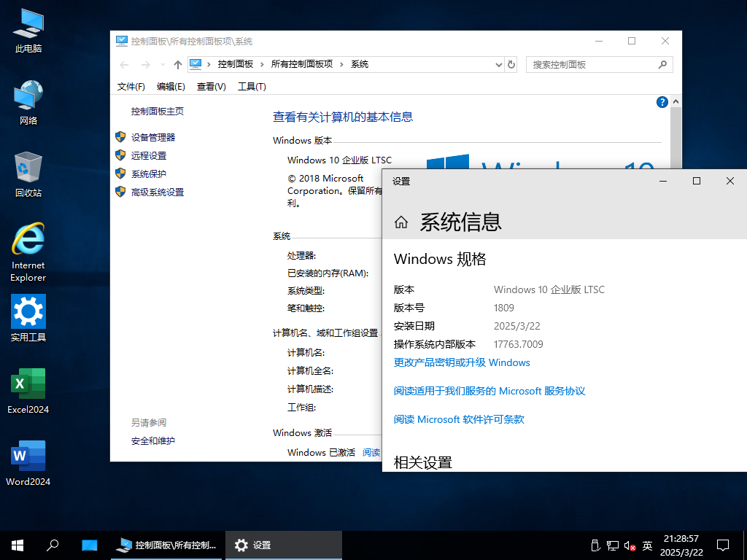Click scrollbar up arrow in Control Panel
Viewport: 747px width, 560px height.
click(x=676, y=102)
